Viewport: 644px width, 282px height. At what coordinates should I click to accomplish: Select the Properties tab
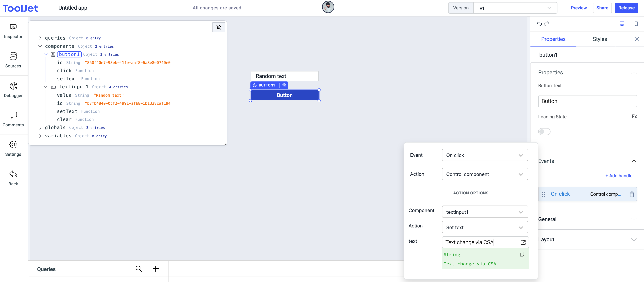[x=553, y=39]
